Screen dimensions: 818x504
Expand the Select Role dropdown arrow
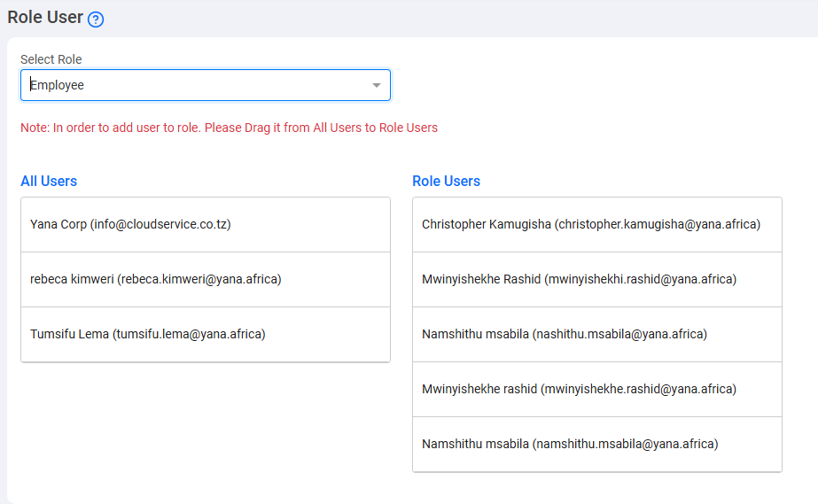tap(376, 86)
